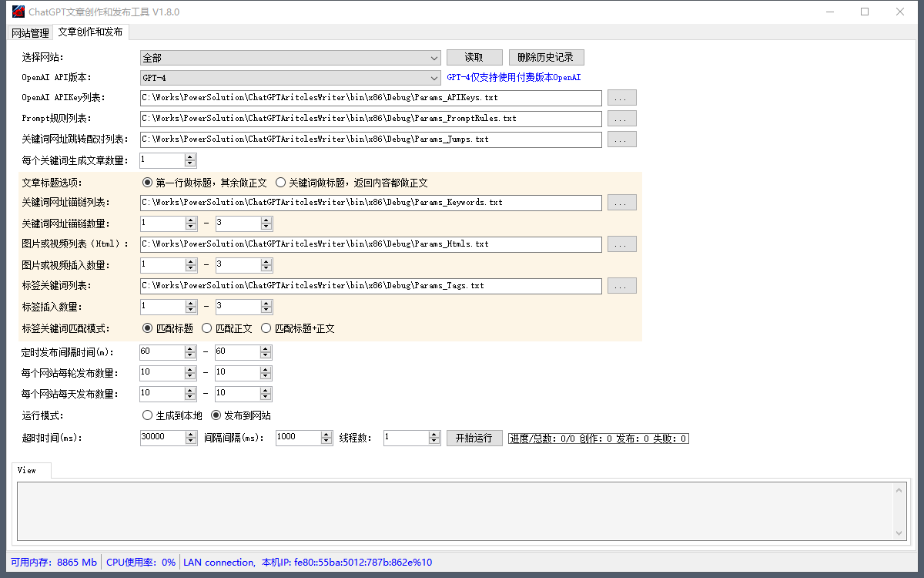Click the Params_Jumps.txt path field
The width and height of the screenshot is (924, 578).
point(370,139)
